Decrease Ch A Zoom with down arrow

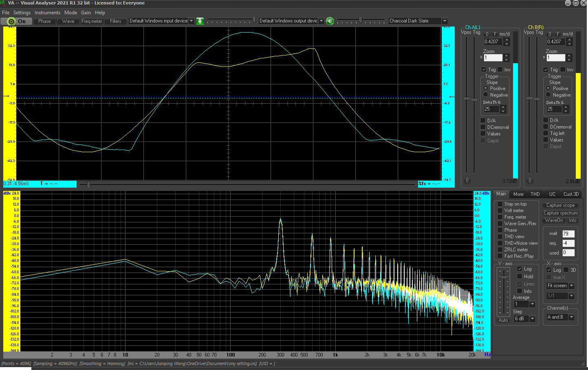[x=507, y=60]
